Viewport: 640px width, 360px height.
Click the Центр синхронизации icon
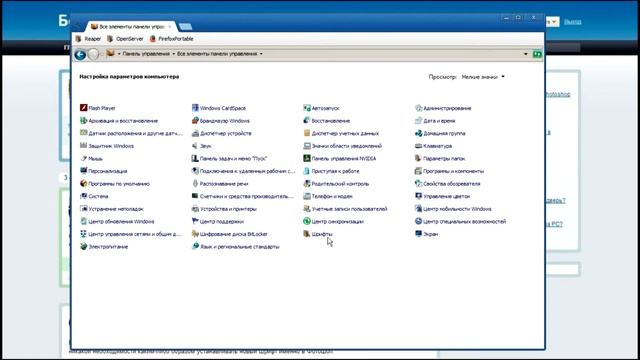(x=307, y=221)
